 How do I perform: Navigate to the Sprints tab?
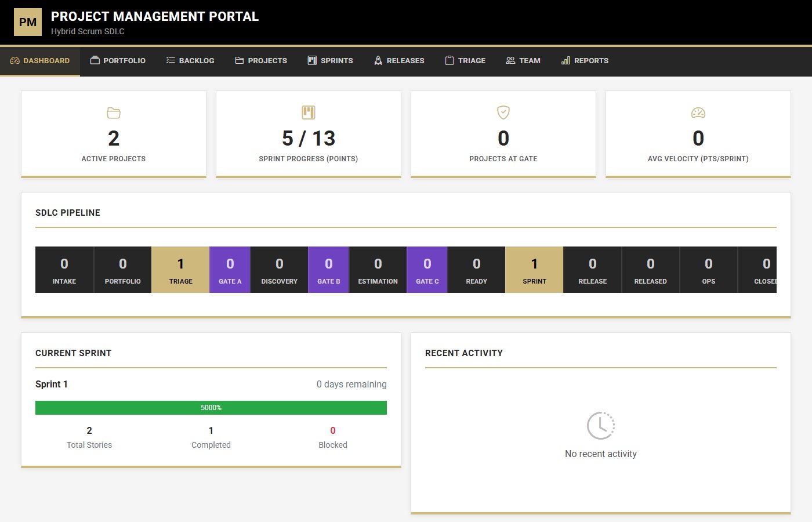point(330,61)
